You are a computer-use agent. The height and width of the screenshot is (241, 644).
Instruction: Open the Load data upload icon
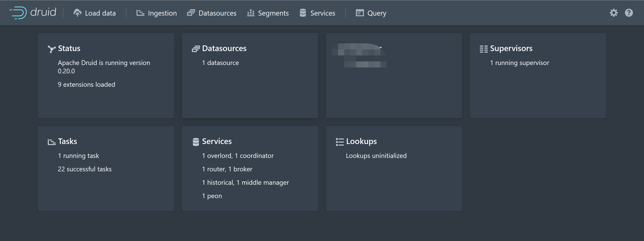coord(77,13)
